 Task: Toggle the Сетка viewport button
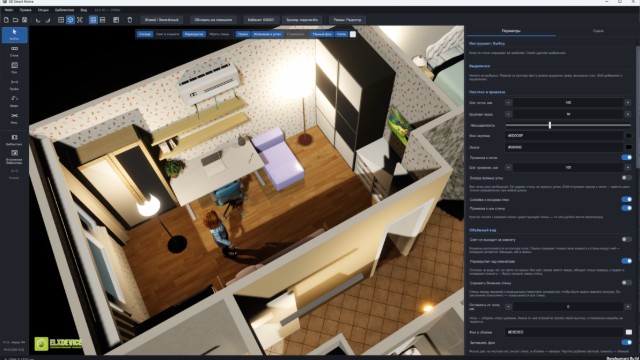point(341,34)
